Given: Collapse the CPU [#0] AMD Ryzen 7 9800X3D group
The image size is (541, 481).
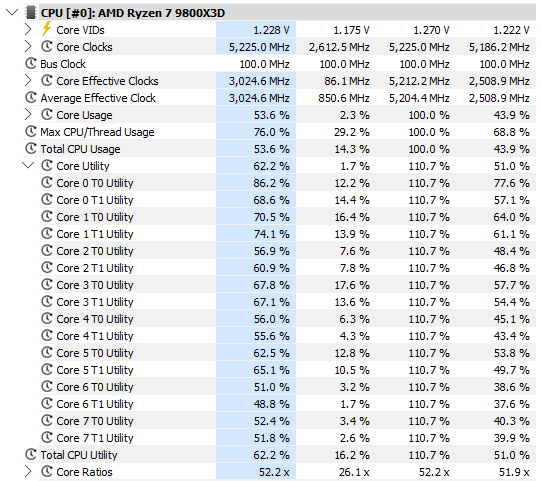Looking at the screenshot, I should pos(12,13).
